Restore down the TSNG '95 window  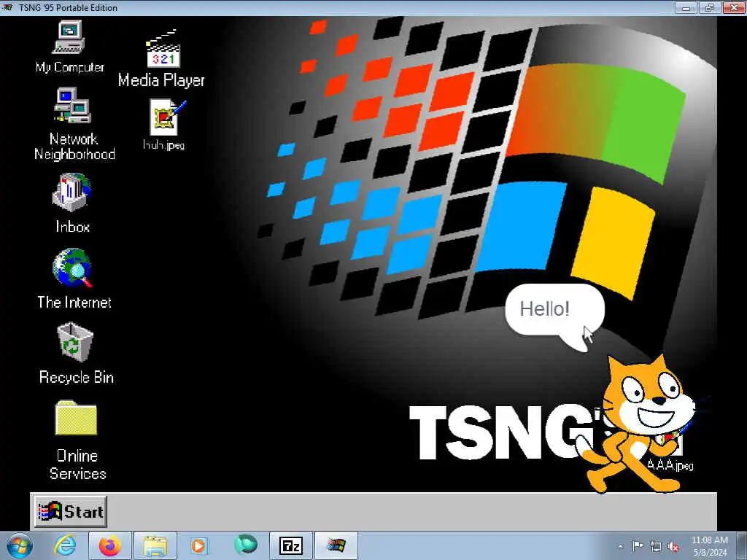click(710, 7)
